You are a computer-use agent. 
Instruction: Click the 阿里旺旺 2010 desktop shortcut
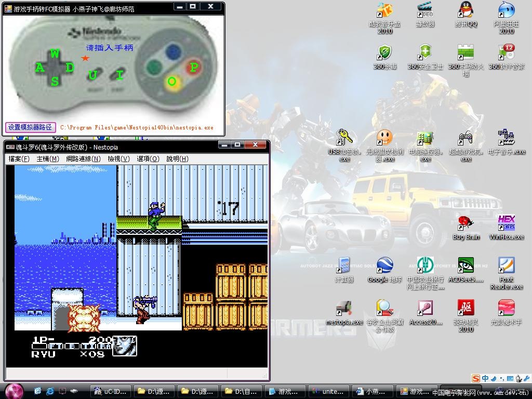(506, 17)
